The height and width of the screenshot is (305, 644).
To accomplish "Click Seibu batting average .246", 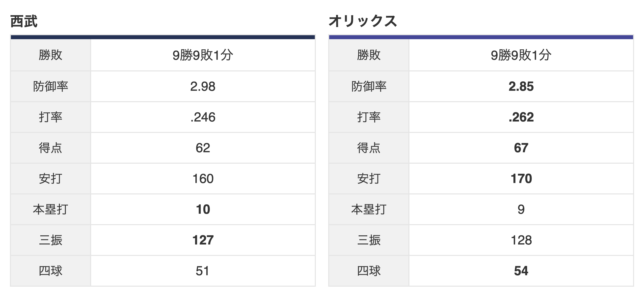I will [203, 117].
